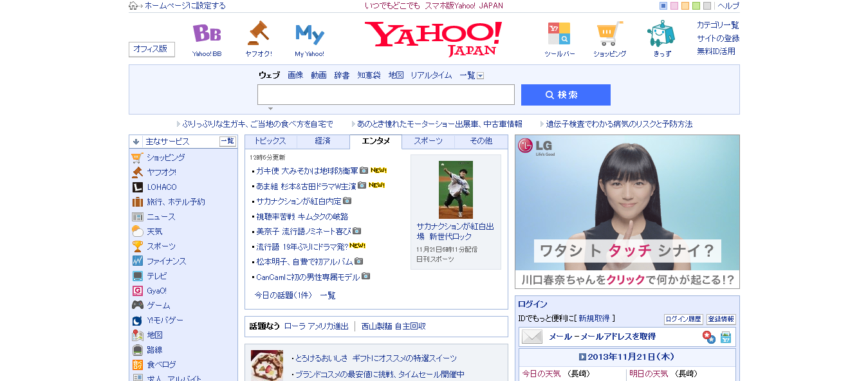Open the ショッピング cart icon in header
Image resolution: width=868 pixels, height=381 pixels.
coord(609,33)
